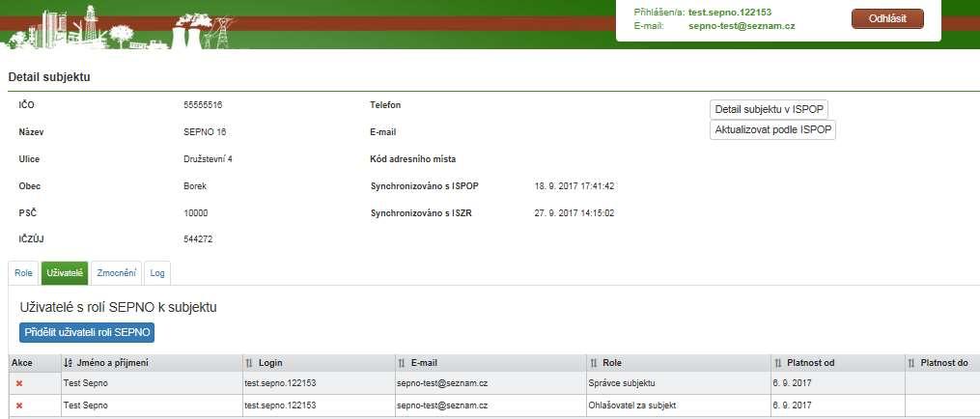Delete the Správce subjektu role row
The width and height of the screenshot is (980, 419).
pos(18,383)
